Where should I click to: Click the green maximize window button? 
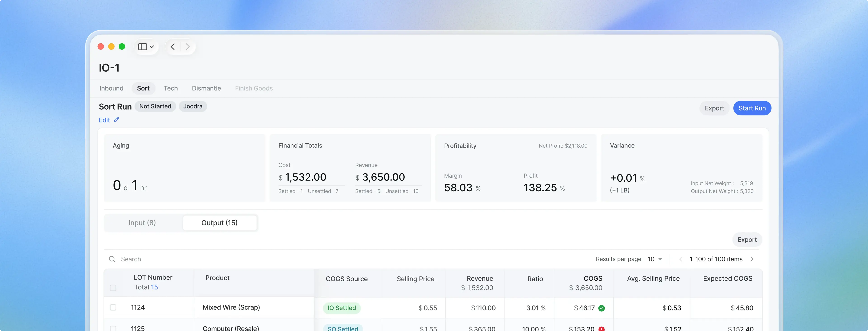(x=122, y=47)
